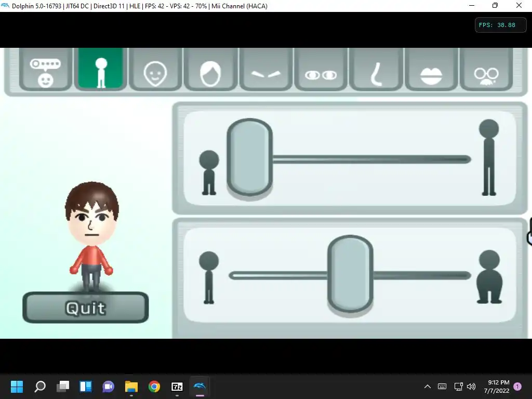This screenshot has width=532, height=399.
Task: Click the tall Mii figure icon
Action: (489, 157)
